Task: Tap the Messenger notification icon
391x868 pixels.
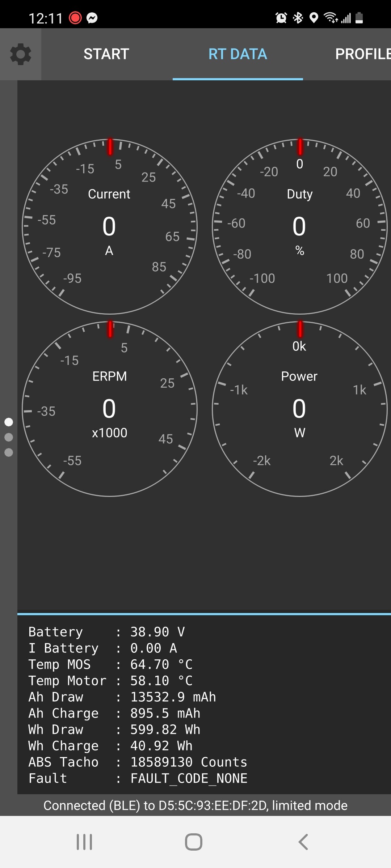Action: pyautogui.click(x=92, y=18)
